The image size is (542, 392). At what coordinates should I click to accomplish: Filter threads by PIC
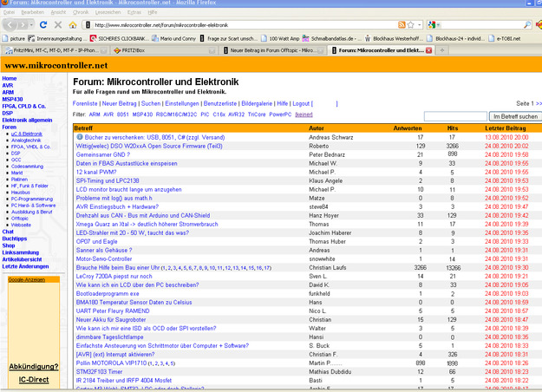[205, 114]
